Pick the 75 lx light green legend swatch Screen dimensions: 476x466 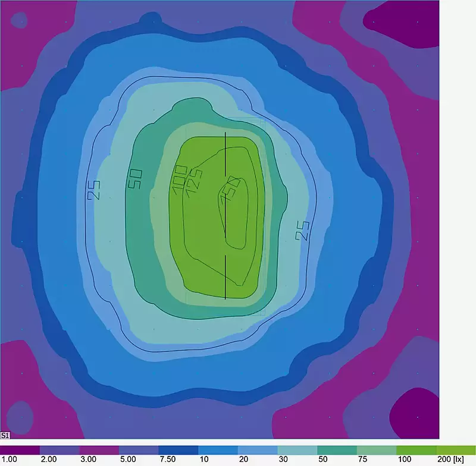click(376, 449)
